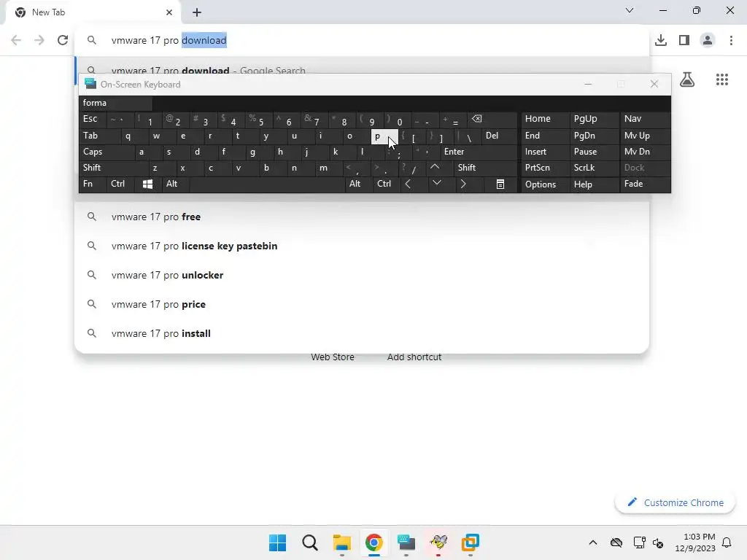Select suggestion 'vmware 17 pro free'

coord(362,217)
